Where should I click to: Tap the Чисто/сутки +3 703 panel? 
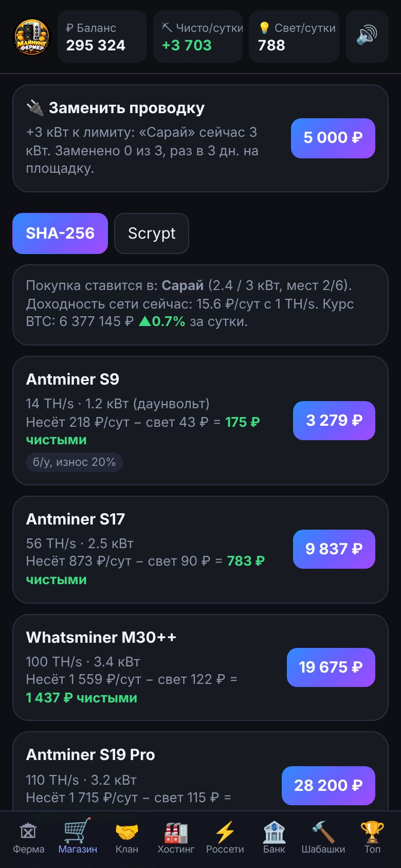click(198, 37)
